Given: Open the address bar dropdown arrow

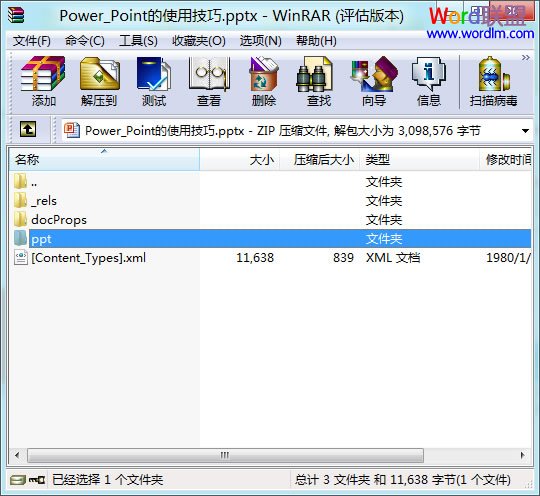Looking at the screenshot, I should click(525, 131).
